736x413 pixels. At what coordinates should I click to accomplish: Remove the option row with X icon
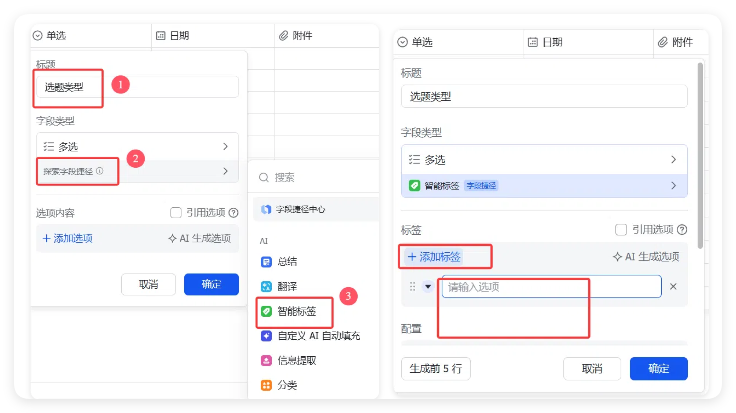pyautogui.click(x=673, y=286)
